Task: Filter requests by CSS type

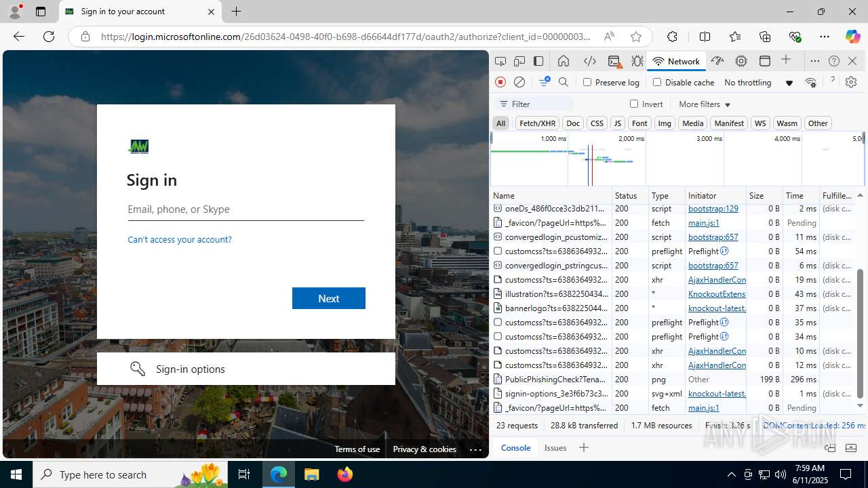Action: coord(597,123)
